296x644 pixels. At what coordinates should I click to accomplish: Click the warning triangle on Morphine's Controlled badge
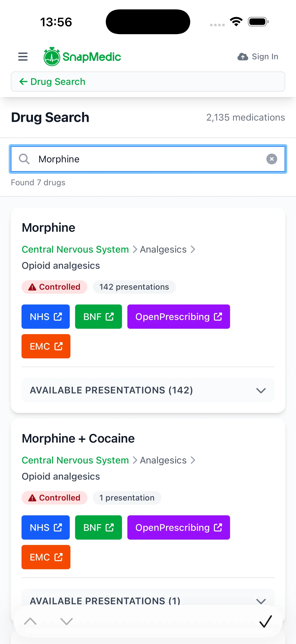tap(32, 287)
